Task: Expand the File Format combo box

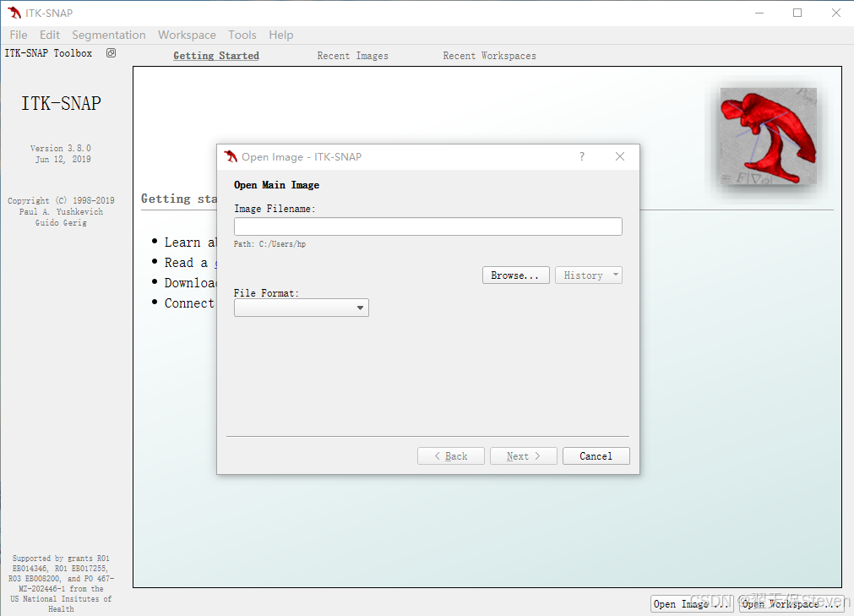Action: 302,308
